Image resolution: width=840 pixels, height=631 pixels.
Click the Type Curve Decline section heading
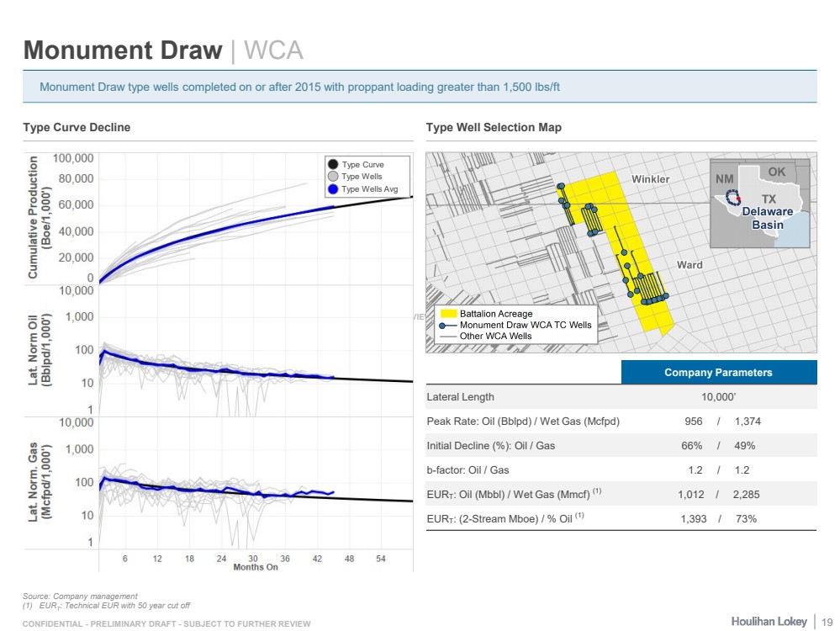point(77,128)
